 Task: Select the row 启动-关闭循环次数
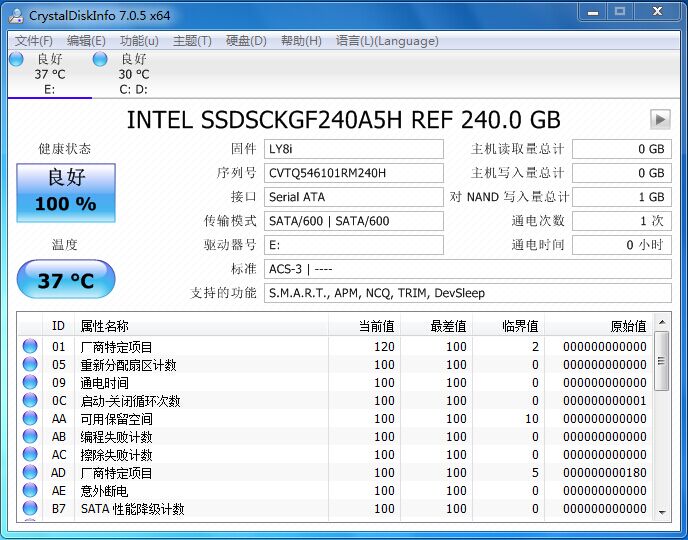coord(335,401)
